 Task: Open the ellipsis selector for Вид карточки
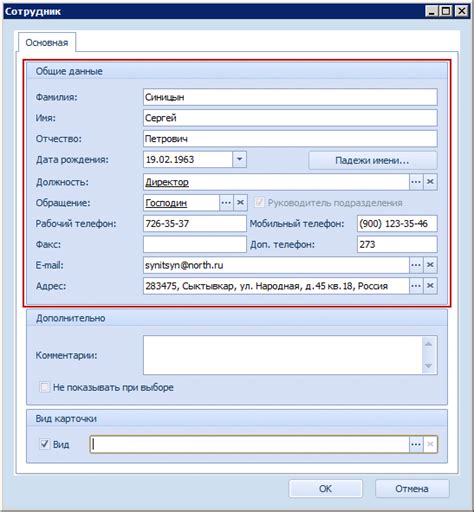pyautogui.click(x=416, y=444)
